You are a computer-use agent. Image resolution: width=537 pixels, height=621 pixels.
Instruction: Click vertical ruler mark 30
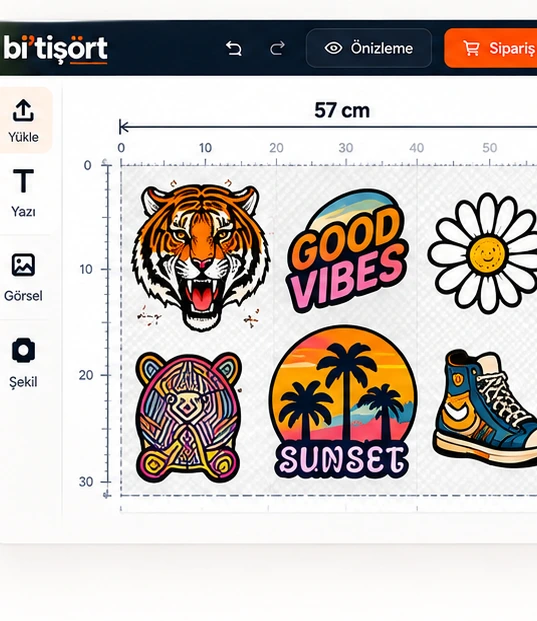[86, 482]
